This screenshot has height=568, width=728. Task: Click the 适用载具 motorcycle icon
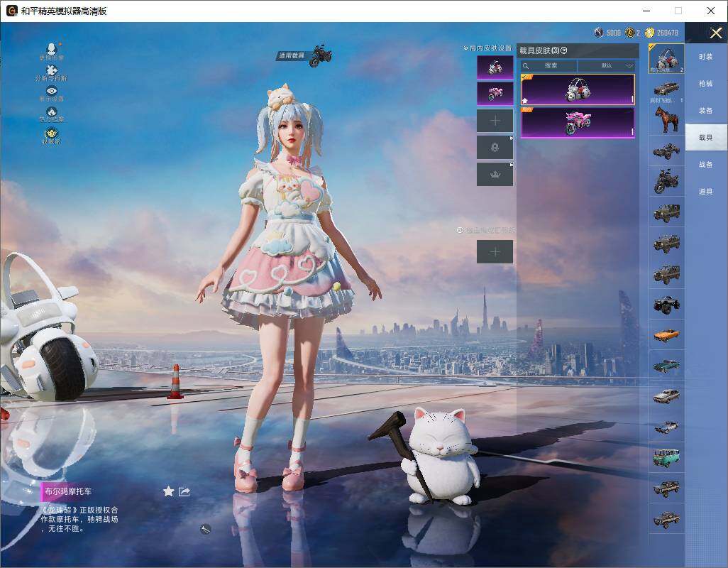pos(320,55)
